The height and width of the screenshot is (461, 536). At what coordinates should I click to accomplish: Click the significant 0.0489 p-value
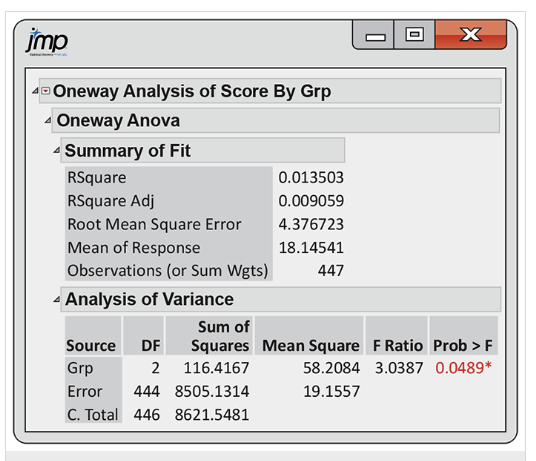[x=463, y=368]
